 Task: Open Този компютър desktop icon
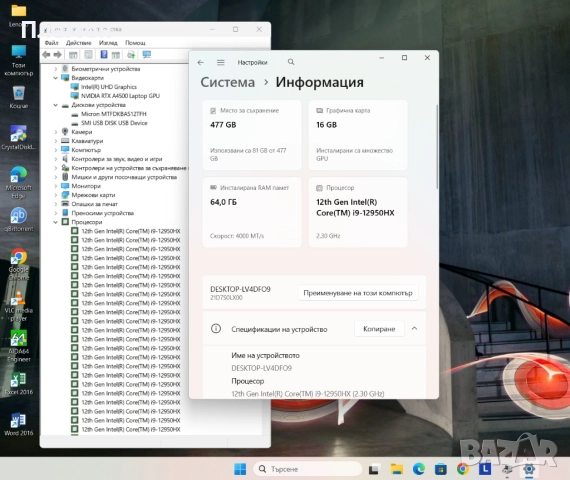coord(19,60)
